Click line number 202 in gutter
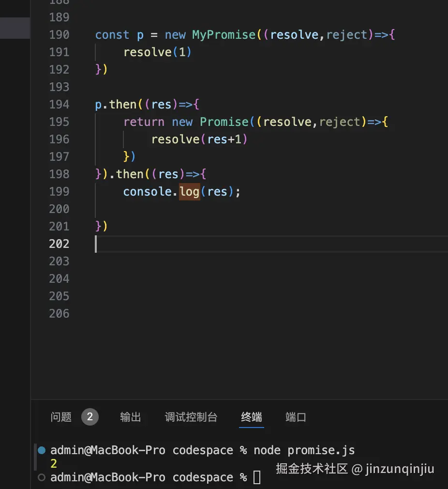Viewport: 448px width, 489px height. [x=59, y=244]
